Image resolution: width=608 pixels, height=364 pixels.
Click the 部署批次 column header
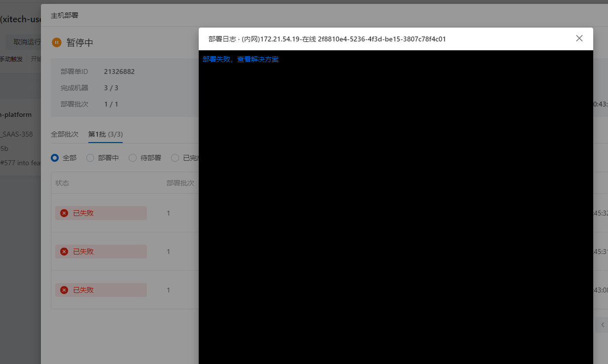(180, 183)
